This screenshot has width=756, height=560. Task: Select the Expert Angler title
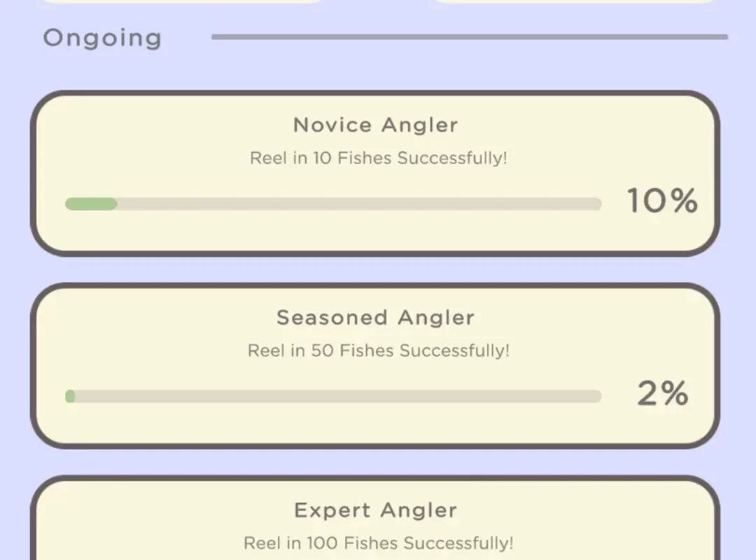point(376,510)
